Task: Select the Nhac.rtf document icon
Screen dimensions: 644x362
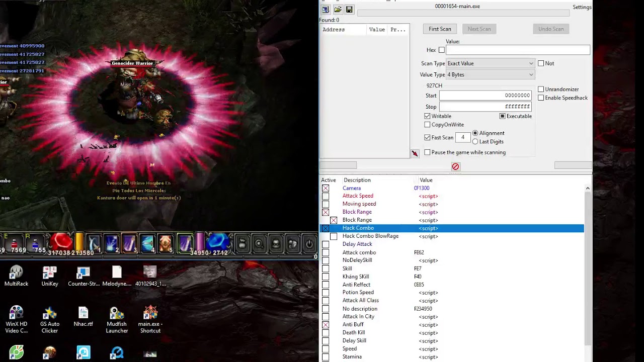Action: tap(84, 317)
